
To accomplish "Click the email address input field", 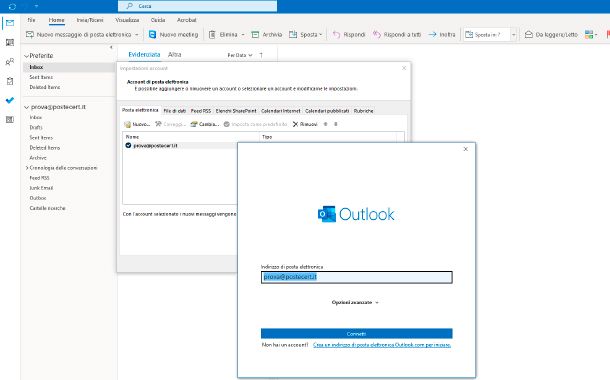I will click(x=356, y=277).
